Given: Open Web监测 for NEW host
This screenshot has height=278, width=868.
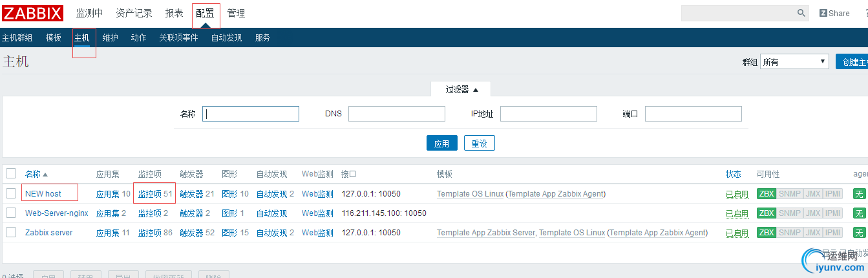Looking at the screenshot, I should click(x=317, y=193).
